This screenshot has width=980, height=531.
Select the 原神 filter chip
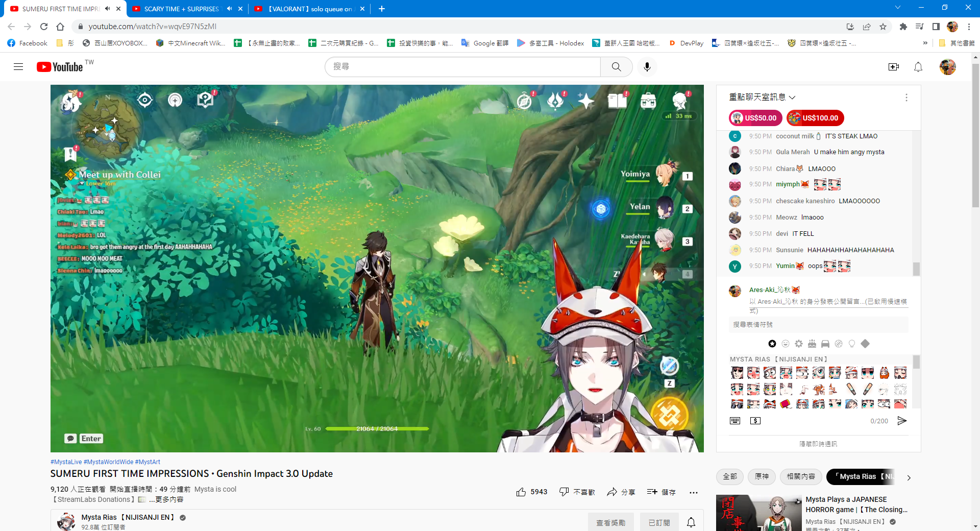pos(762,476)
